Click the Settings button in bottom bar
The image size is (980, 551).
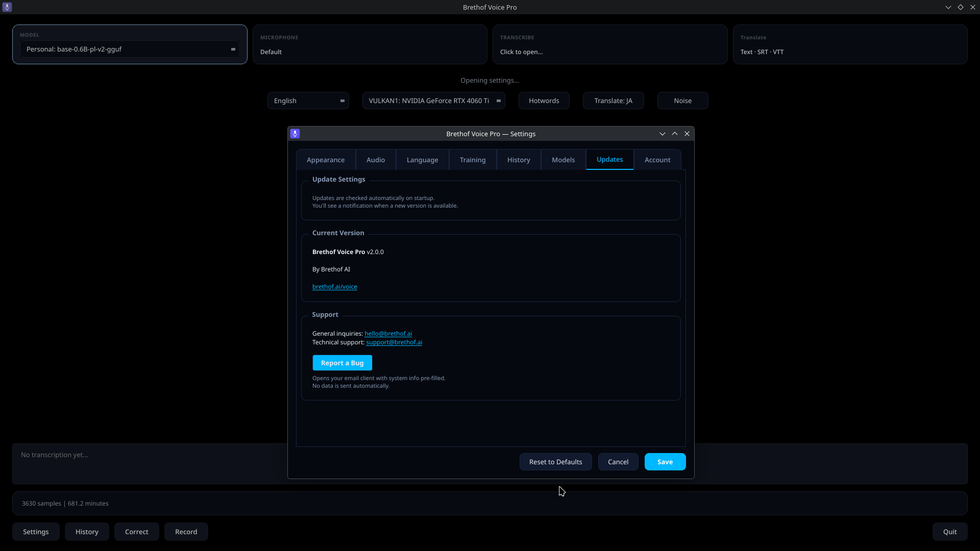36,532
